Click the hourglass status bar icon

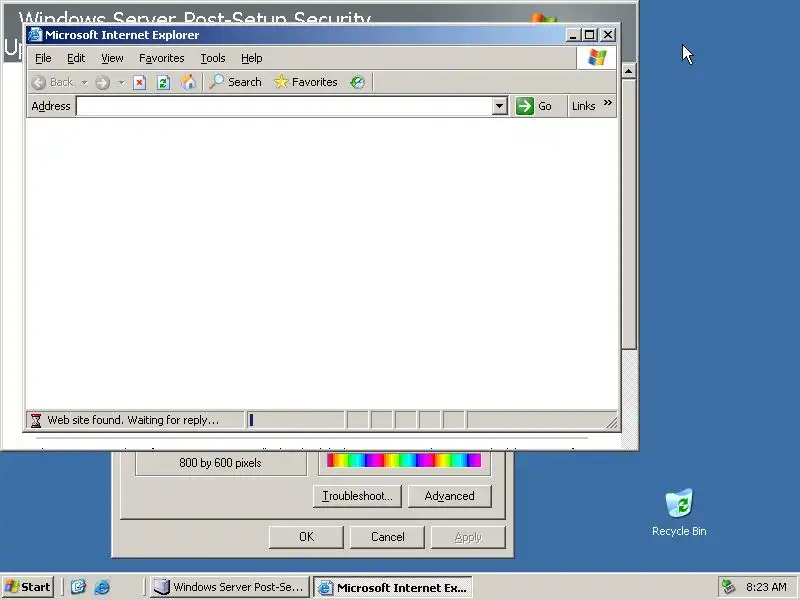click(x=36, y=420)
